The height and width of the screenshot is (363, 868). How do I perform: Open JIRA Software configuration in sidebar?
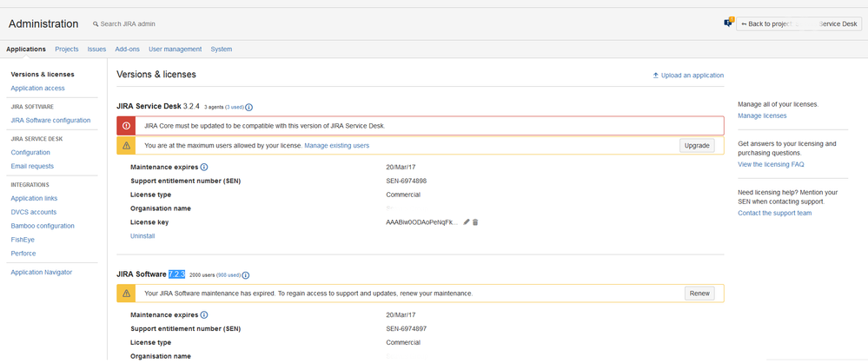[x=51, y=120]
